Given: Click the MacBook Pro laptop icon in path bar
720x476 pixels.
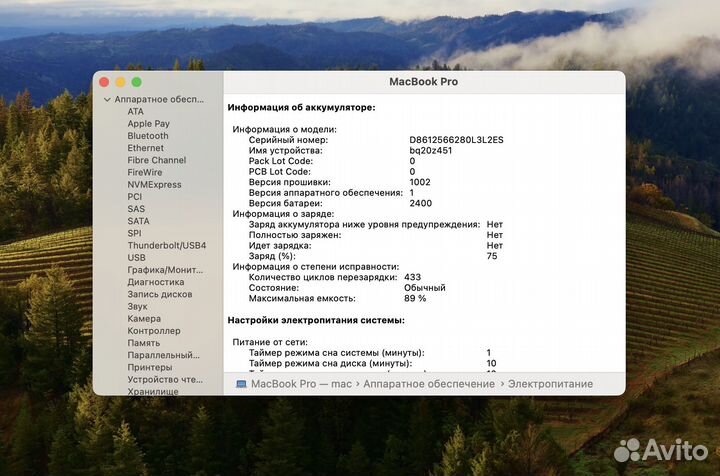Looking at the screenshot, I should (x=241, y=384).
